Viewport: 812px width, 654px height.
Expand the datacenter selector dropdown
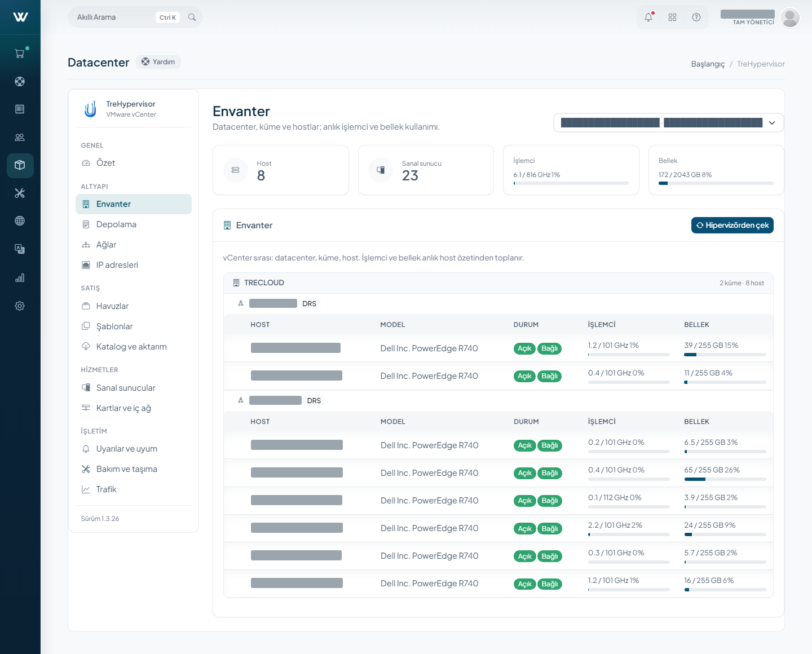click(669, 123)
